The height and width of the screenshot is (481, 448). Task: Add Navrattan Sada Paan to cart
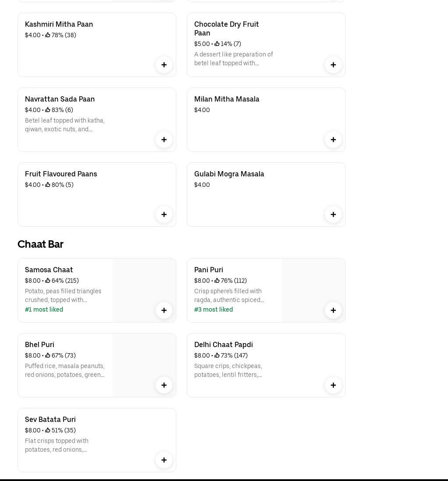[164, 140]
